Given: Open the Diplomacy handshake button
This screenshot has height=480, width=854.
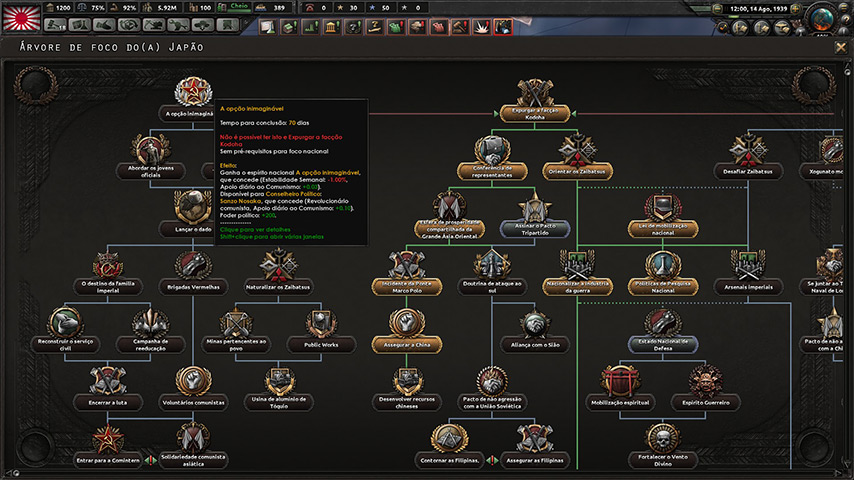Looking at the screenshot, I should tap(104, 25).
